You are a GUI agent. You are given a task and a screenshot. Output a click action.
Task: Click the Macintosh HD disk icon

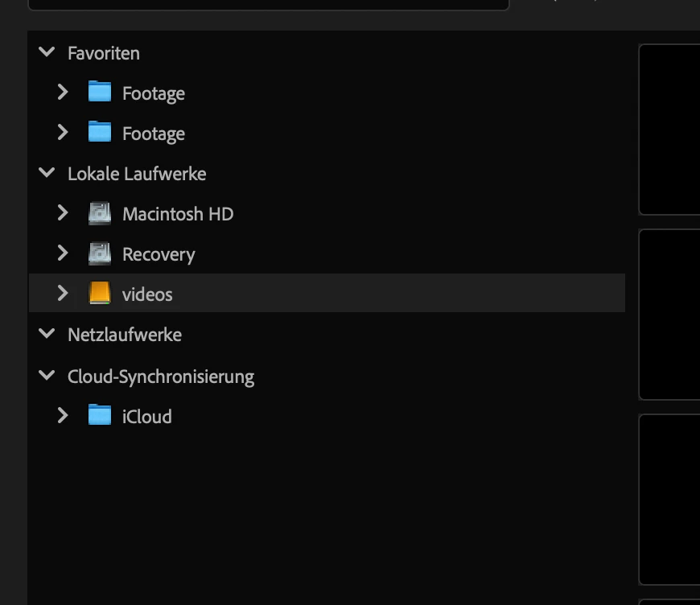100,213
